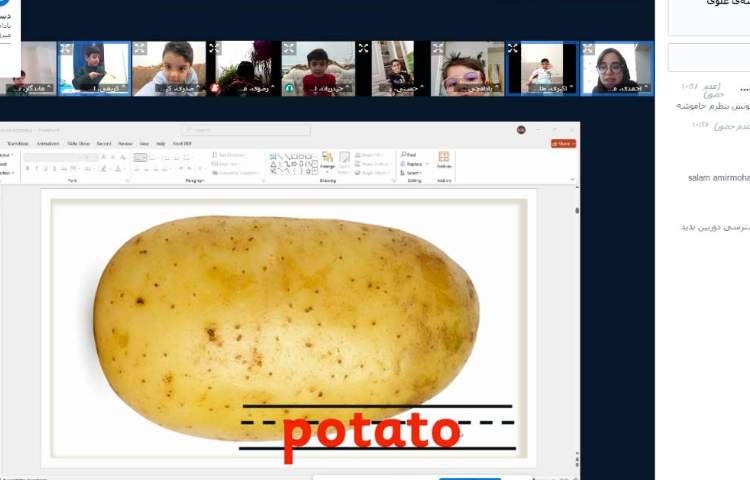This screenshot has width=750, height=480.
Task: Maximize the video tile of the boy in red shirt
Action: tap(289, 48)
